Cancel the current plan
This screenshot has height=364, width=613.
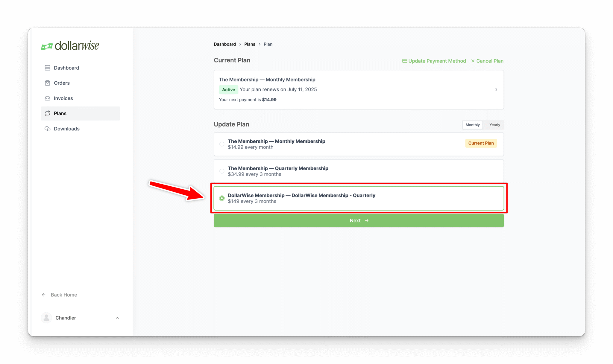(x=490, y=61)
